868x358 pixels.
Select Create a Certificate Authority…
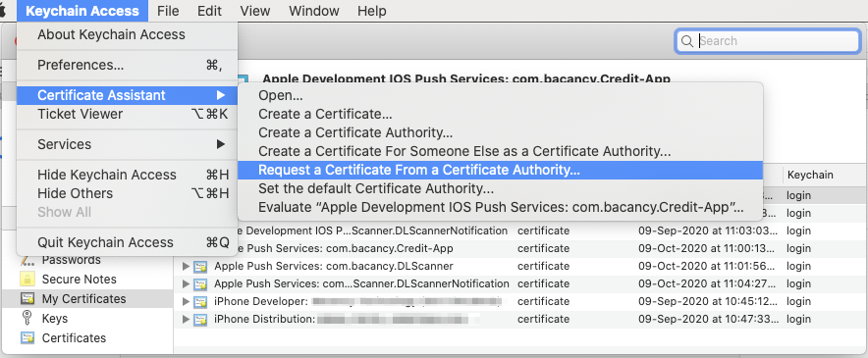[501, 132]
